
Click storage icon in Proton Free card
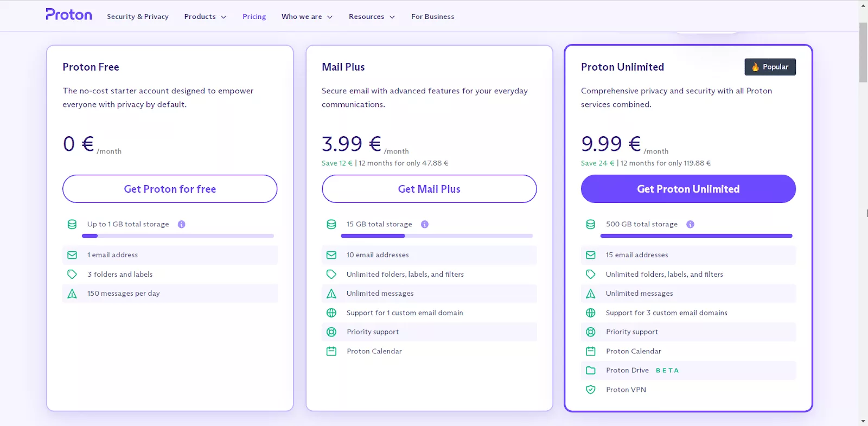[x=72, y=224]
